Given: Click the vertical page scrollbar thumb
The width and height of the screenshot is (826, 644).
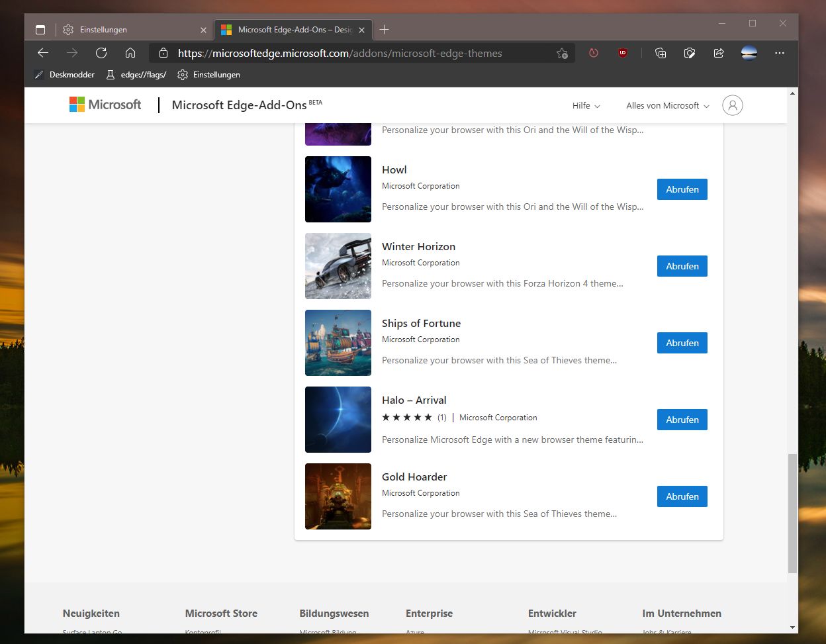Looking at the screenshot, I should coord(793,514).
